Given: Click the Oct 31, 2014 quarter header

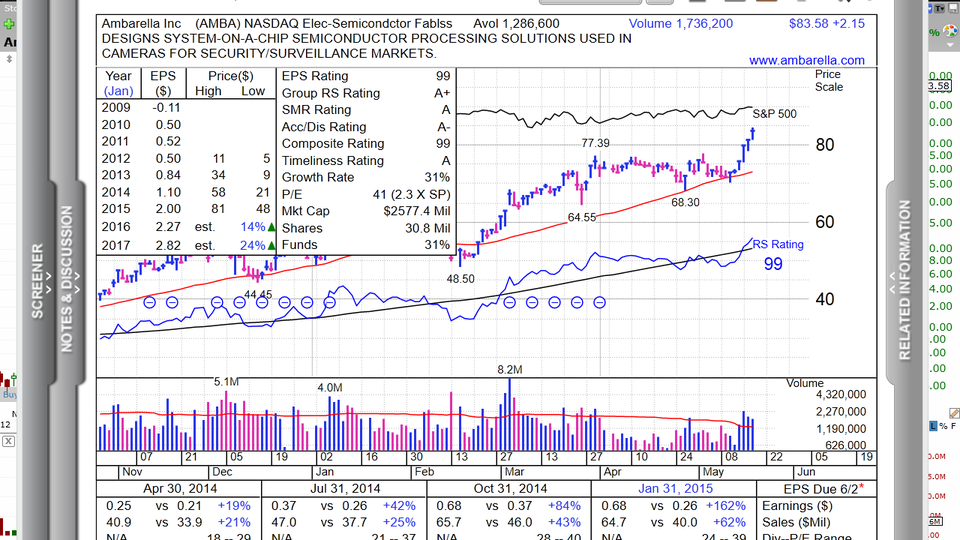Looking at the screenshot, I should [x=510, y=489].
